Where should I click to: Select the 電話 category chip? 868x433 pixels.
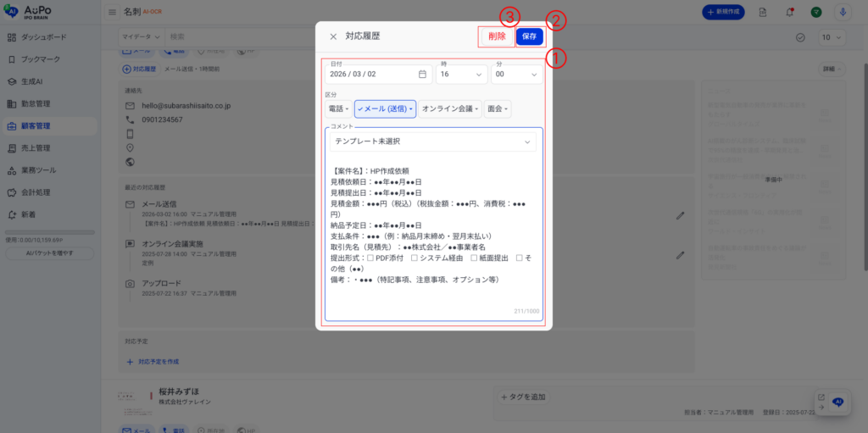pyautogui.click(x=338, y=109)
